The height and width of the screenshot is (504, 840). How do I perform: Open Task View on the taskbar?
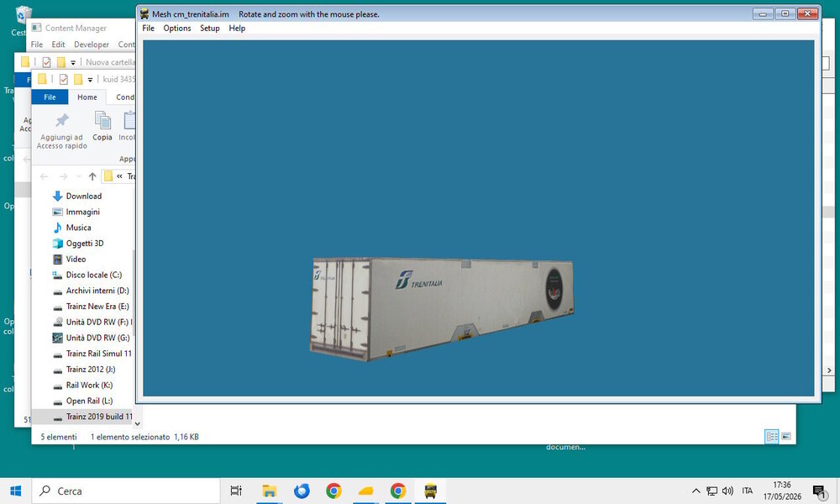pyautogui.click(x=236, y=491)
